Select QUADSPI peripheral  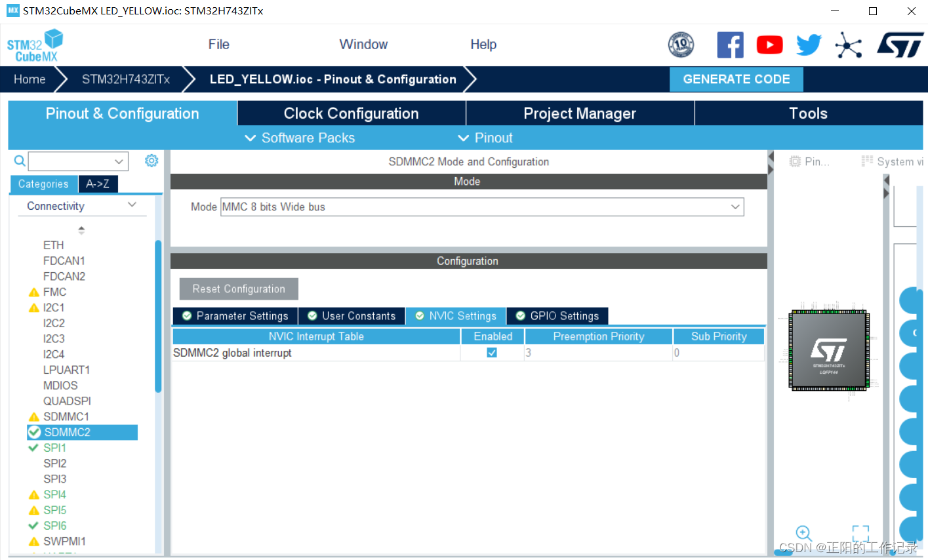[67, 401]
